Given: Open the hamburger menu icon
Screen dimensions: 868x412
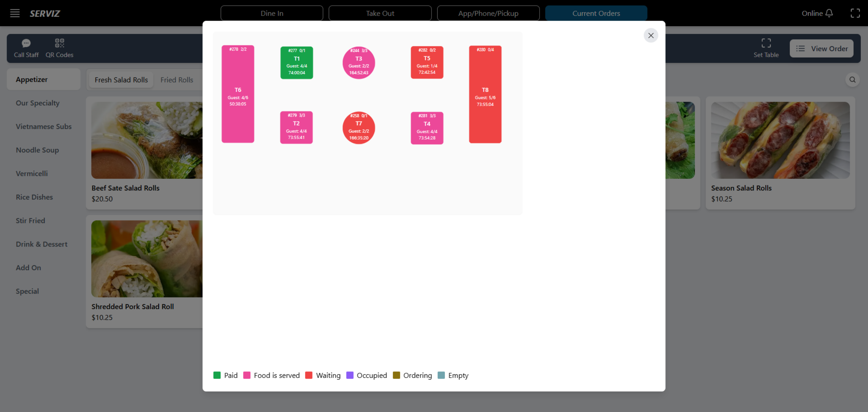Looking at the screenshot, I should [15, 13].
